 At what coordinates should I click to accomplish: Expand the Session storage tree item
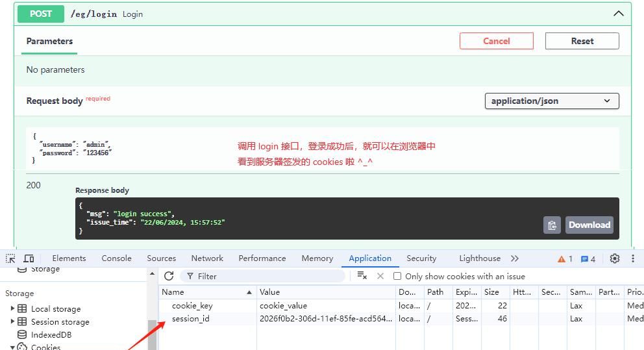(x=12, y=321)
